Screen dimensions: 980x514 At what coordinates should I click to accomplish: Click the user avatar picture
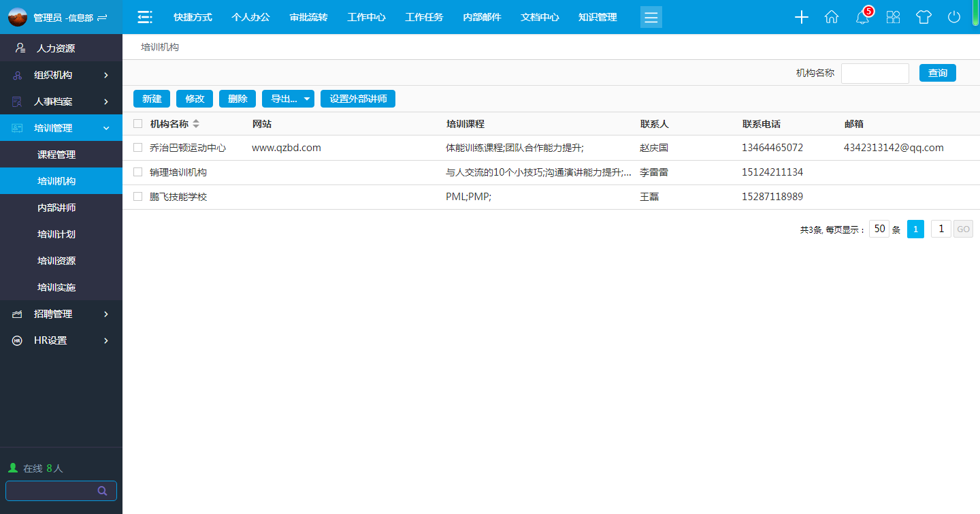tap(18, 17)
